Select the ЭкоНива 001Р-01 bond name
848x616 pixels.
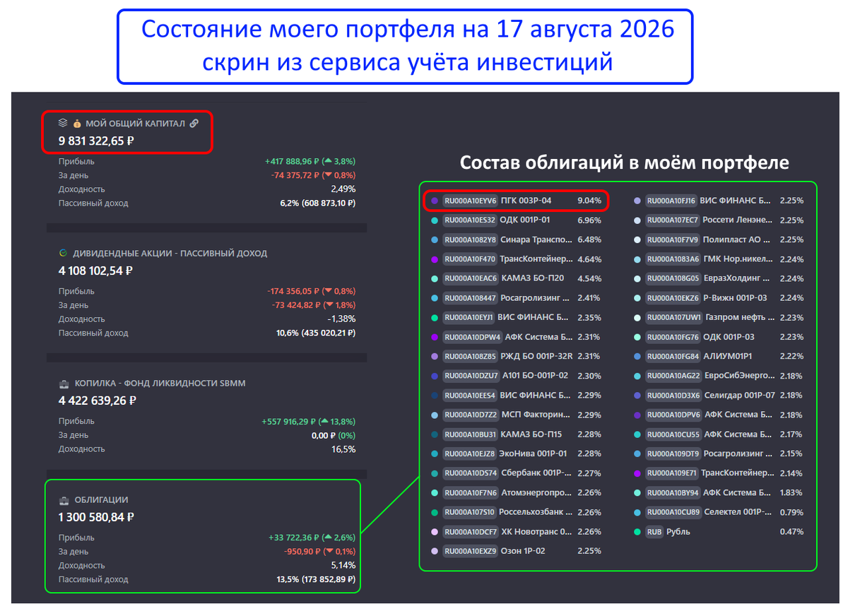(x=534, y=454)
